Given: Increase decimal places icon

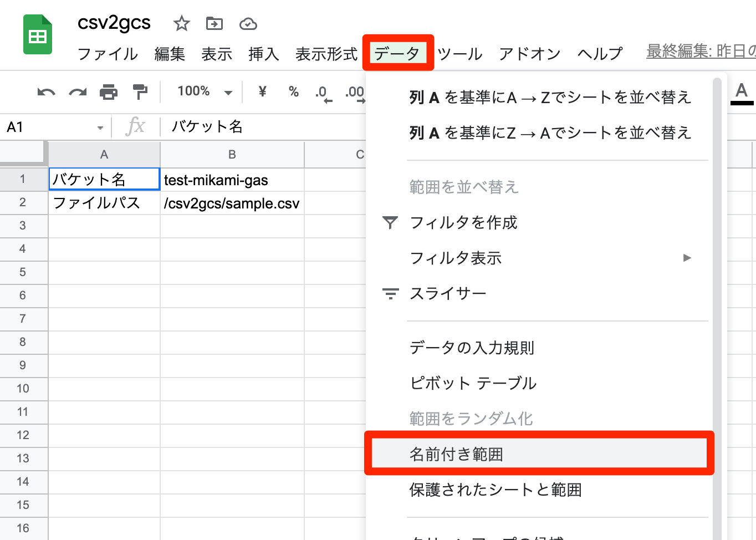Looking at the screenshot, I should (355, 93).
